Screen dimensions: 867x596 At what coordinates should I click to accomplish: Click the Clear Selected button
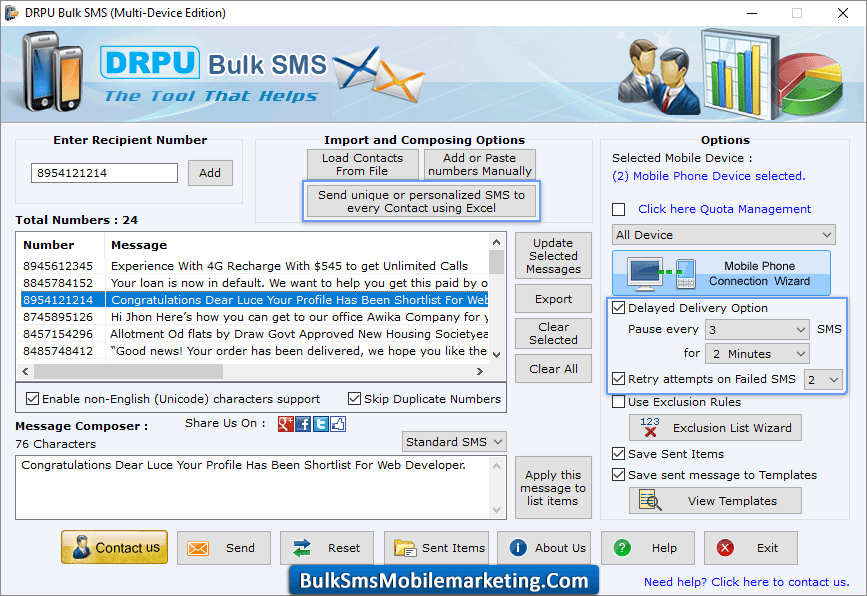(x=553, y=333)
